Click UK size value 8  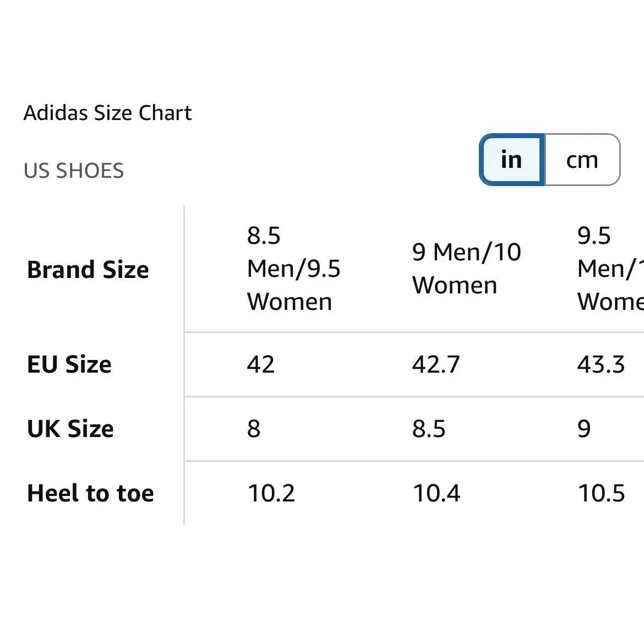254,429
